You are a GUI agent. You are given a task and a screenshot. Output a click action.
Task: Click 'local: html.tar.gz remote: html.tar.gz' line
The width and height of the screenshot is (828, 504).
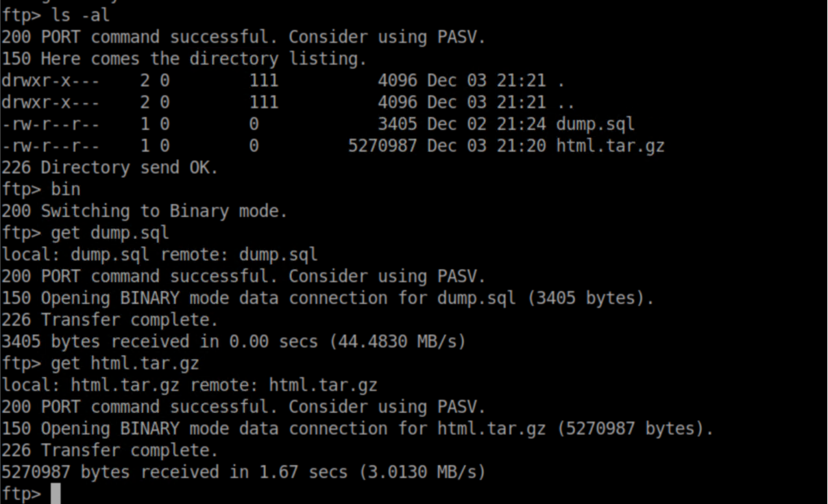coord(189,385)
